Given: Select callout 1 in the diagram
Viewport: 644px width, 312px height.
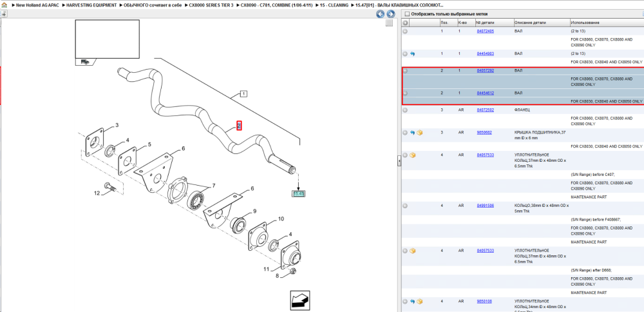Looking at the screenshot, I should (x=243, y=93).
